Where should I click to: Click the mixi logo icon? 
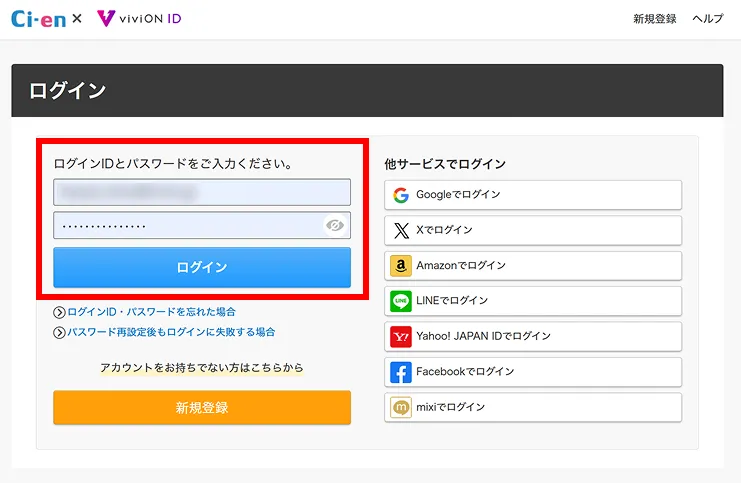pyautogui.click(x=401, y=407)
